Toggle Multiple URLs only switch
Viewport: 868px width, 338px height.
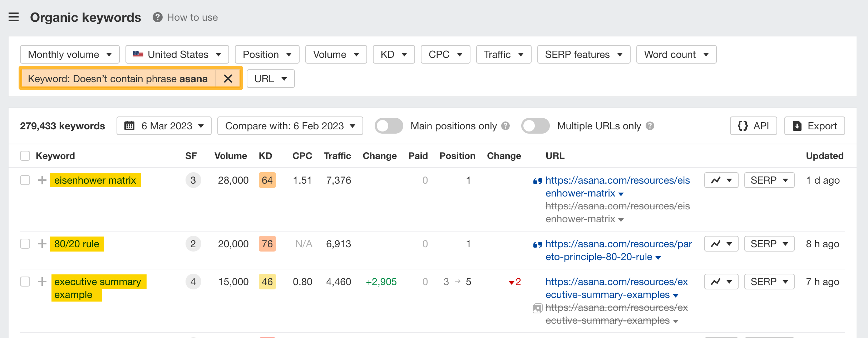[535, 126]
